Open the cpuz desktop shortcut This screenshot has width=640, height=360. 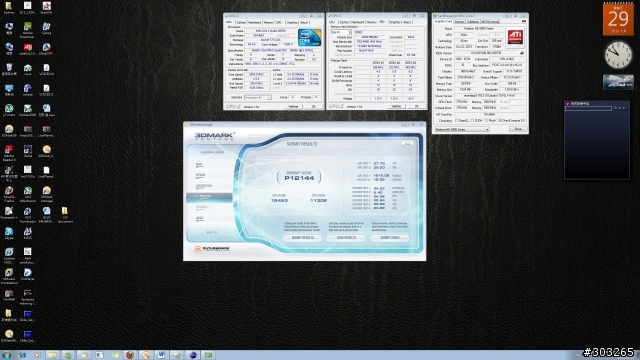pyautogui.click(x=28, y=68)
